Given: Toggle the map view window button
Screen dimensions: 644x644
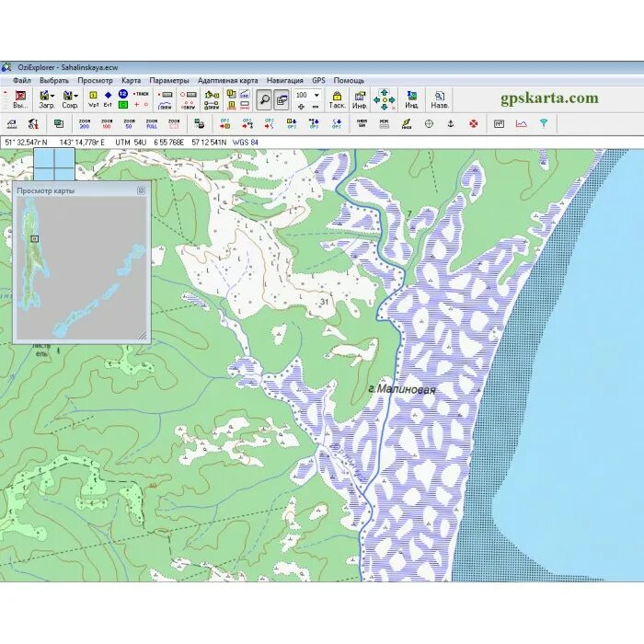Looking at the screenshot, I should coord(282,99).
